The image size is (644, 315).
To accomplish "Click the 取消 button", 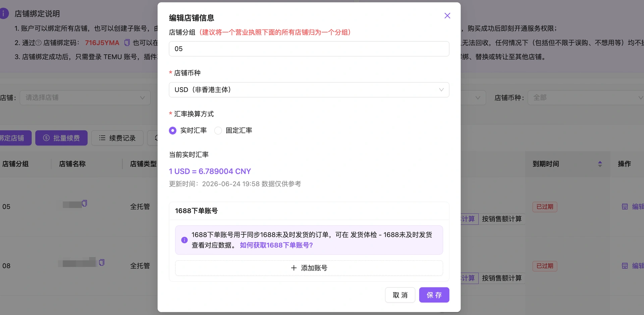I will click(400, 295).
